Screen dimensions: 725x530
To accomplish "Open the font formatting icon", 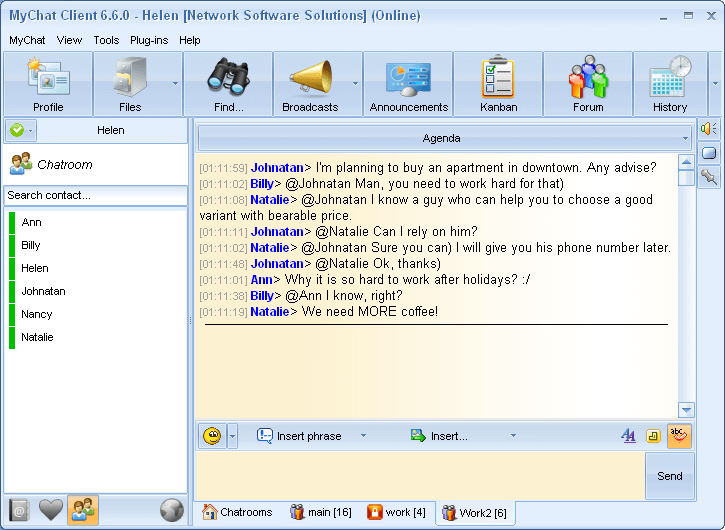I will pos(628,436).
